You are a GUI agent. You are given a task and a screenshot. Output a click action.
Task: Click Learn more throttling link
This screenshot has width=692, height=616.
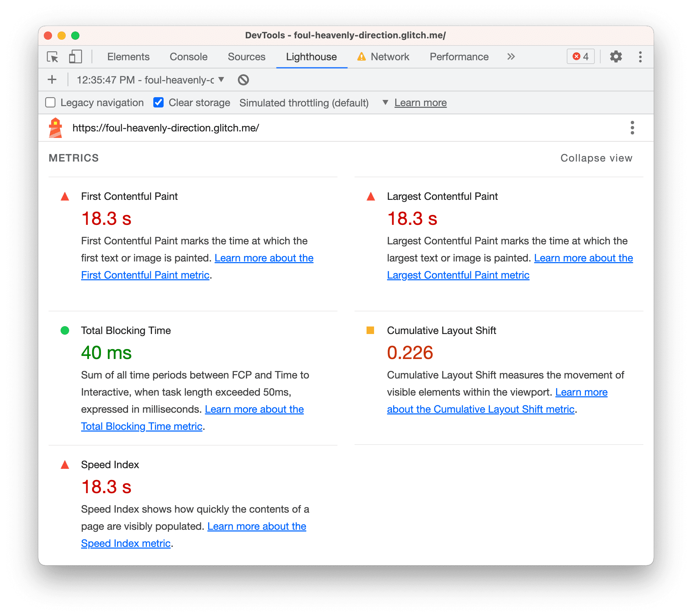click(x=421, y=103)
